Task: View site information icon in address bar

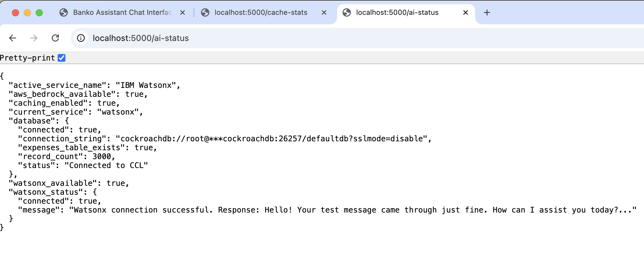Action: click(81, 38)
